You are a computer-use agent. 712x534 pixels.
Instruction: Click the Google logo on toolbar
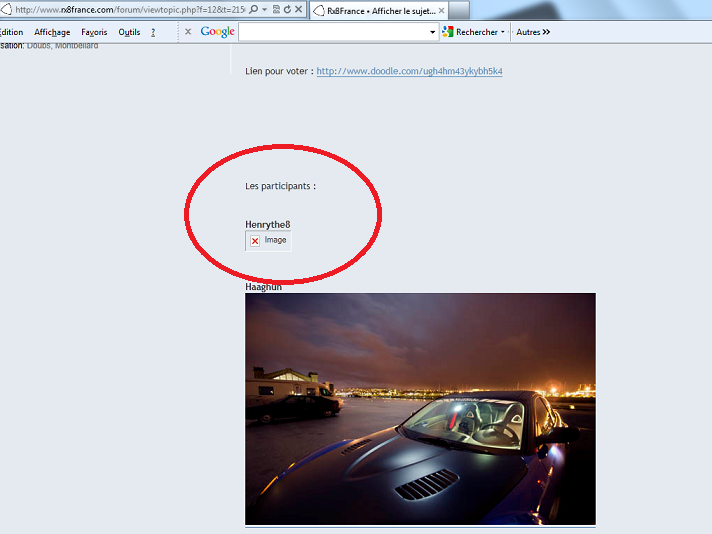point(217,32)
